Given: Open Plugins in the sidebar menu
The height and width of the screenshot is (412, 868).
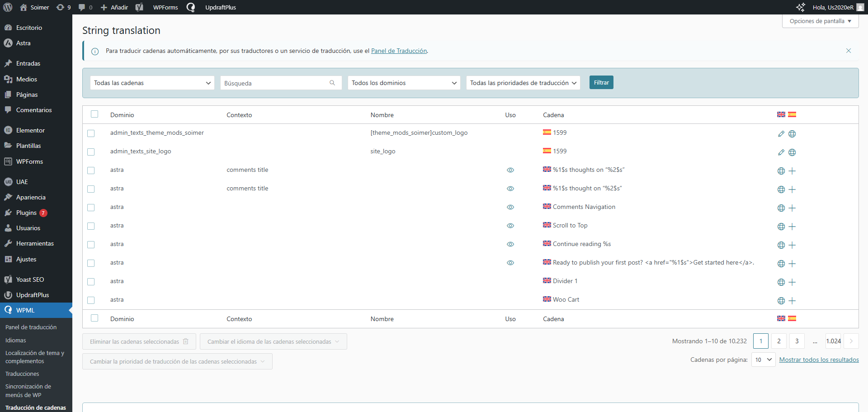Looking at the screenshot, I should tap(26, 213).
